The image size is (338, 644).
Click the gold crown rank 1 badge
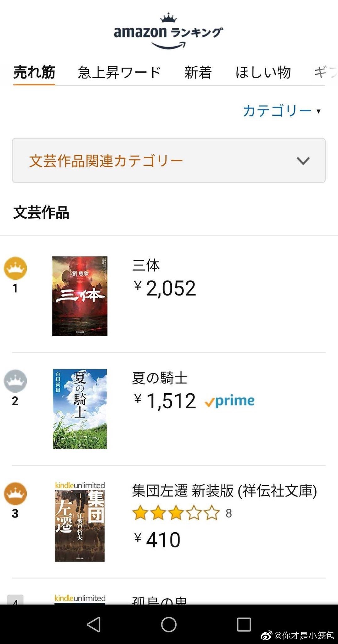coord(15,268)
